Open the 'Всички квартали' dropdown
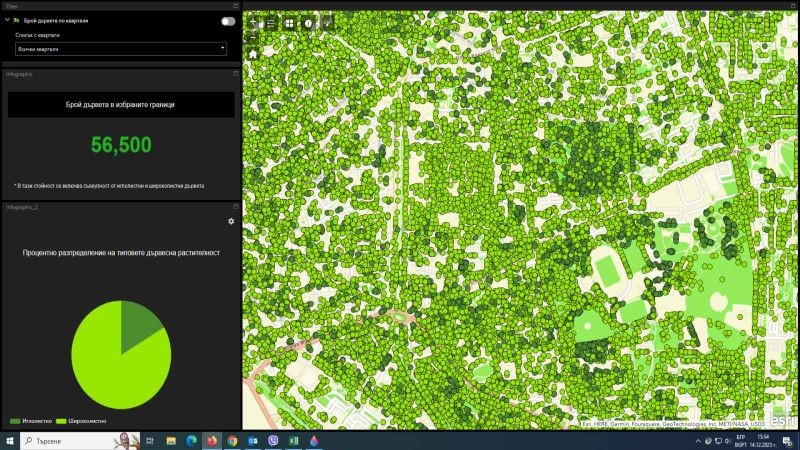Screen dimensions: 800x450 click(x=120, y=48)
